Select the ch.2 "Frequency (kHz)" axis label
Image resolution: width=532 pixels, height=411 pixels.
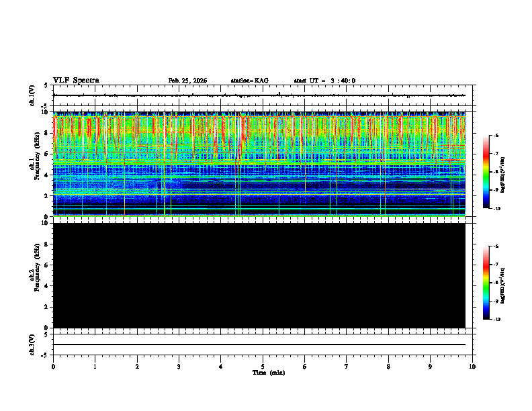tap(37, 267)
